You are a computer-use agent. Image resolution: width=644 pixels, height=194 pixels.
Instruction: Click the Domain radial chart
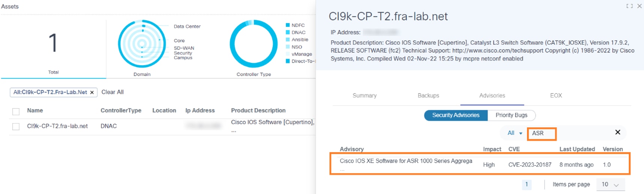coord(142,44)
